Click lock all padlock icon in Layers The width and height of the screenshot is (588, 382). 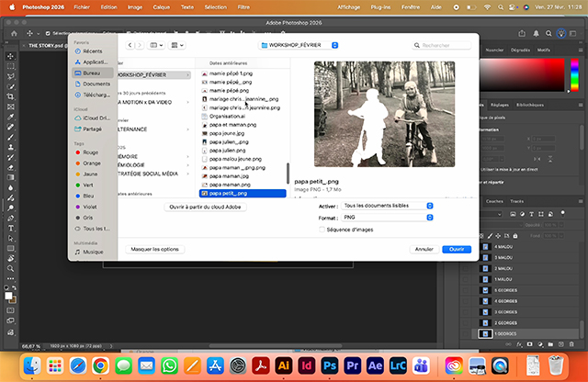[x=515, y=236]
